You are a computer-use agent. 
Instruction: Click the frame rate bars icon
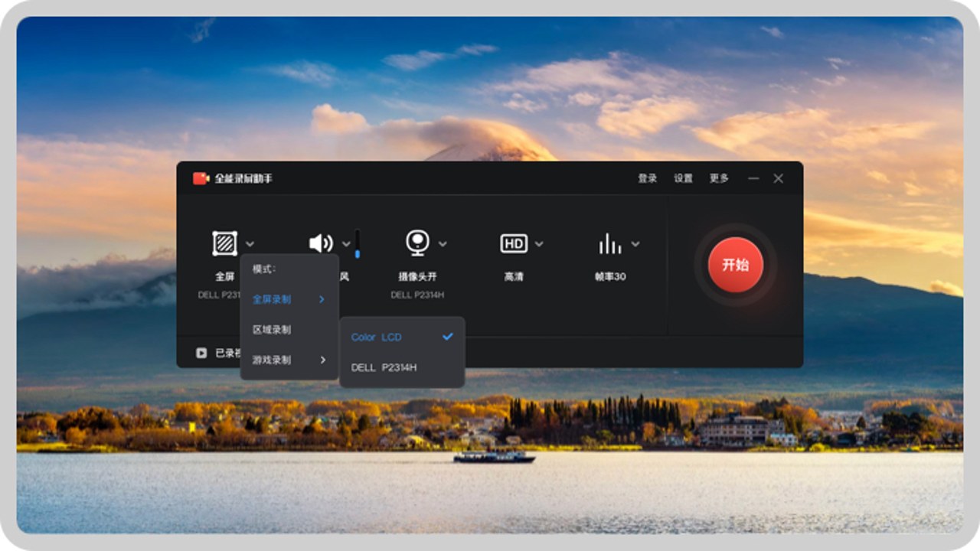pos(610,243)
